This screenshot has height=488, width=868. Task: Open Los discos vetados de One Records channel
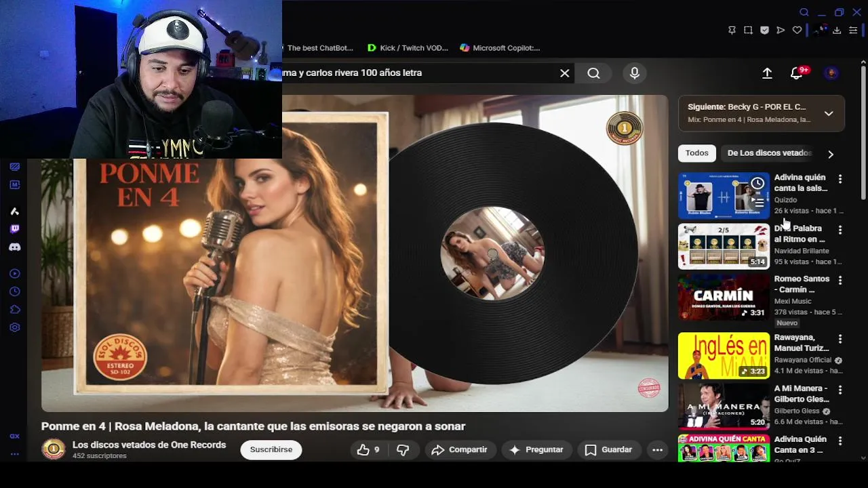point(149,445)
